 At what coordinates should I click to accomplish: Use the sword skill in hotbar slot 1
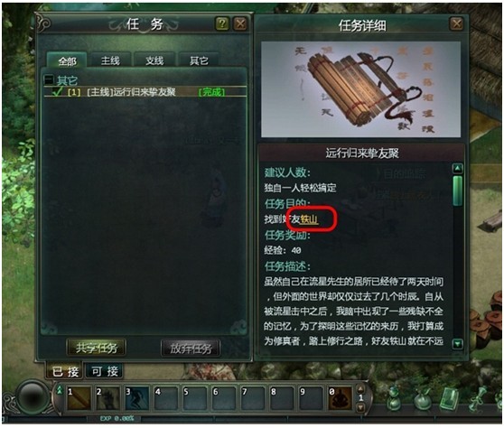coord(79,398)
